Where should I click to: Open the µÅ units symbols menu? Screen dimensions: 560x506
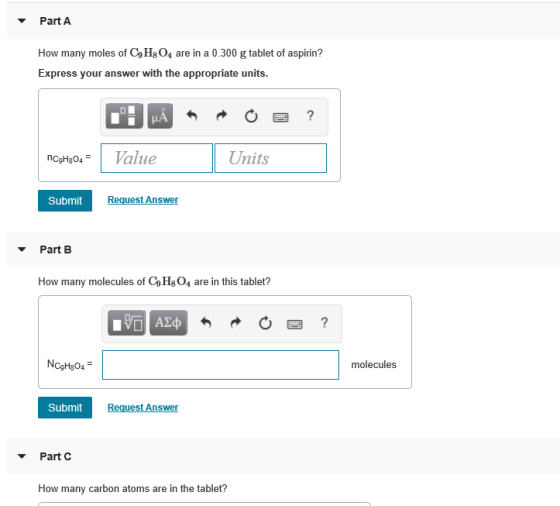pyautogui.click(x=160, y=116)
